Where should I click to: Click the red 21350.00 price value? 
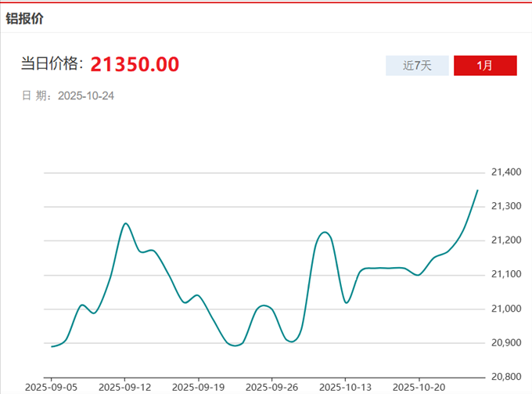point(135,64)
